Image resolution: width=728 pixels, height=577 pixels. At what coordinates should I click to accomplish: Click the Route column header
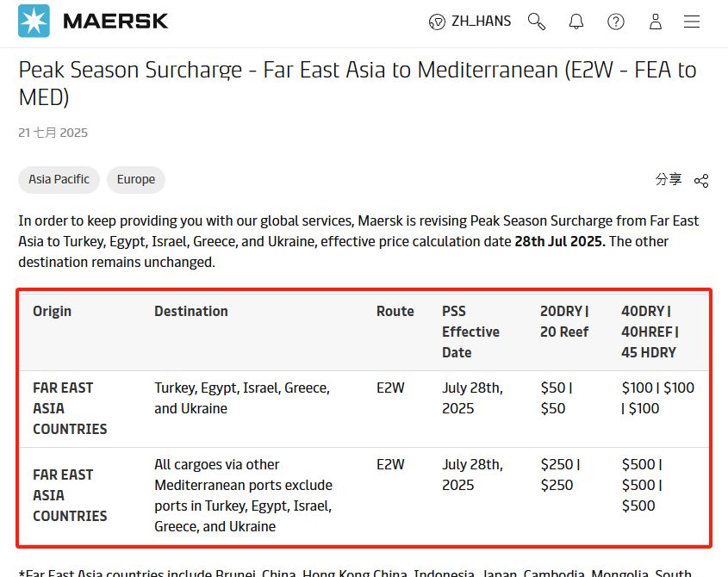(395, 311)
